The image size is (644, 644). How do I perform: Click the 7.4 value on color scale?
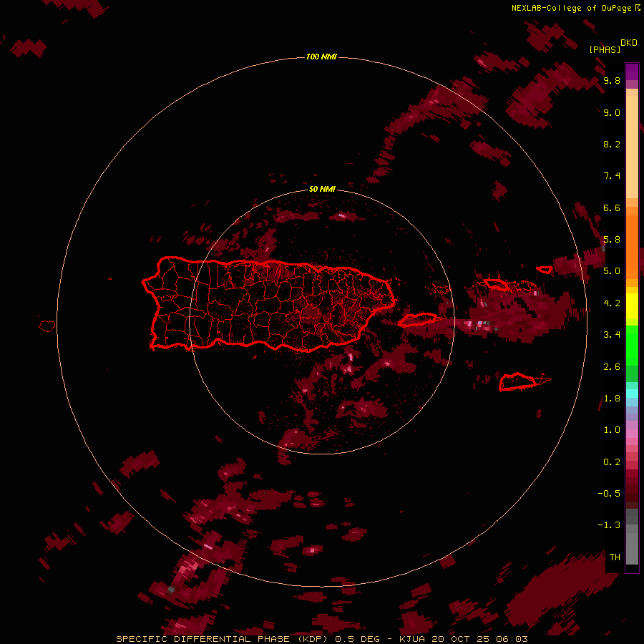point(612,176)
